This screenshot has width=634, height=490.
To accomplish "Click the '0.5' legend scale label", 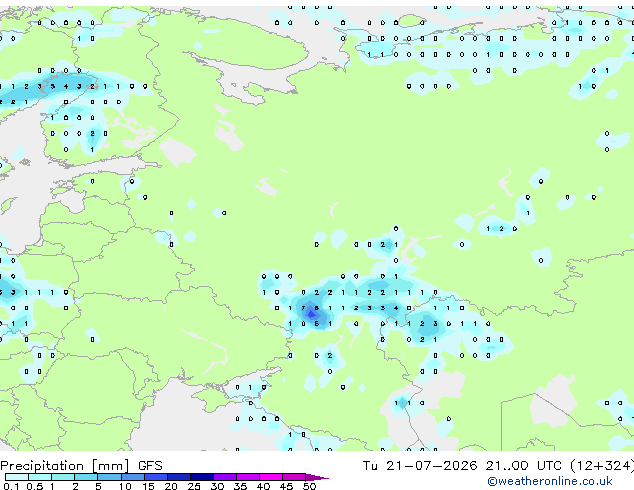I will [x=34, y=486].
